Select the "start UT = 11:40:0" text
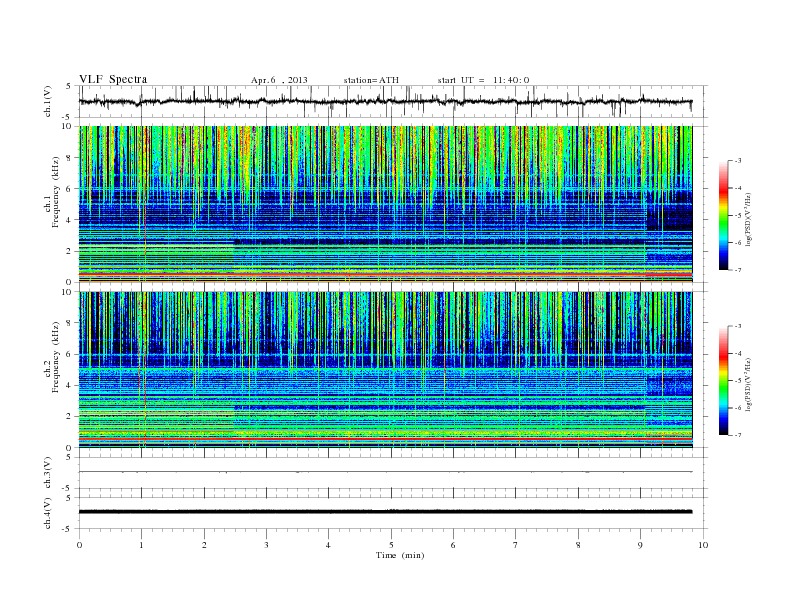 [483, 80]
